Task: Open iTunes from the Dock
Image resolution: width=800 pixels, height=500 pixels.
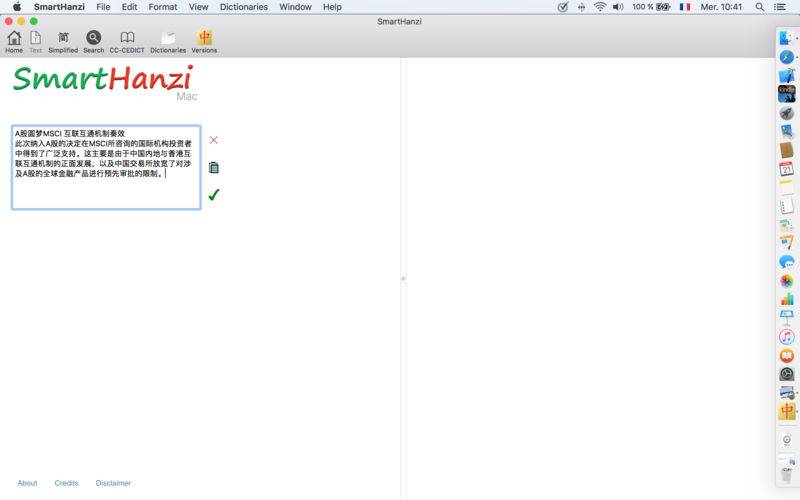Action: tap(786, 337)
